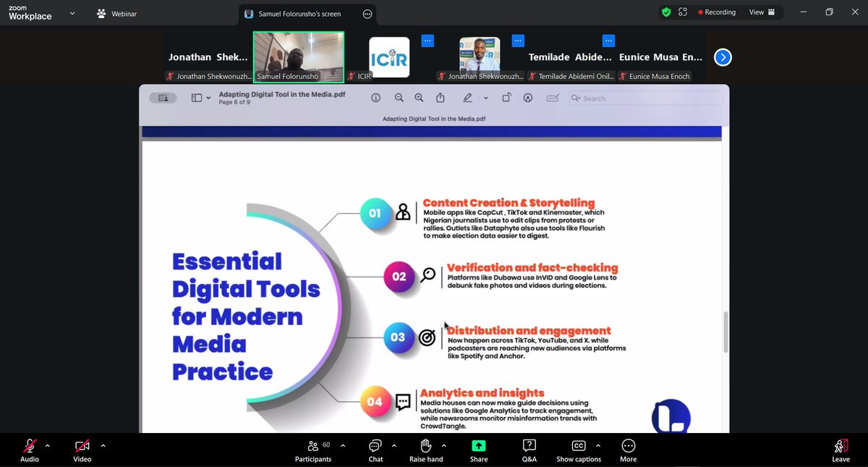Click Temilade Abidemi name tile

point(571,57)
